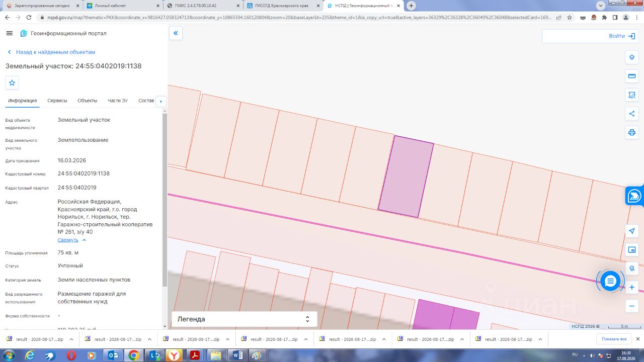Select the highlighted purple parcel on map
The image size is (644, 362).
406,176
